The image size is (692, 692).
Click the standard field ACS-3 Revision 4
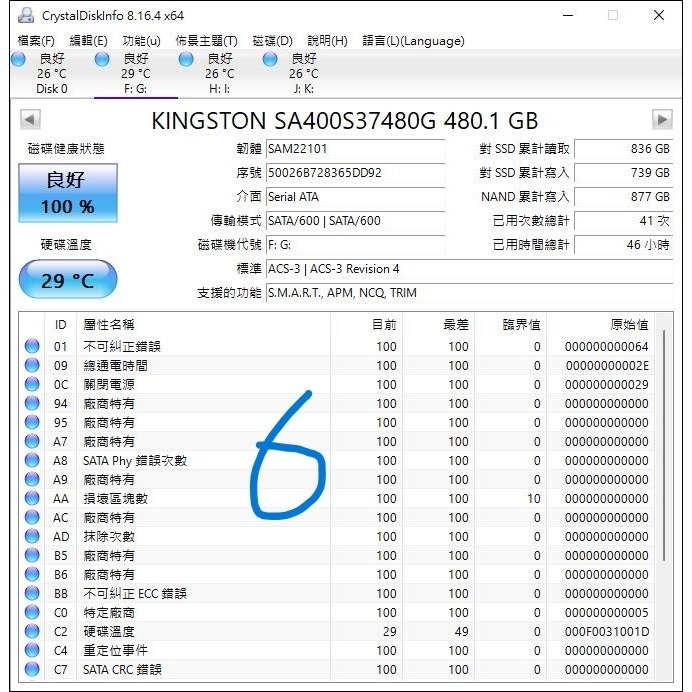coord(470,268)
